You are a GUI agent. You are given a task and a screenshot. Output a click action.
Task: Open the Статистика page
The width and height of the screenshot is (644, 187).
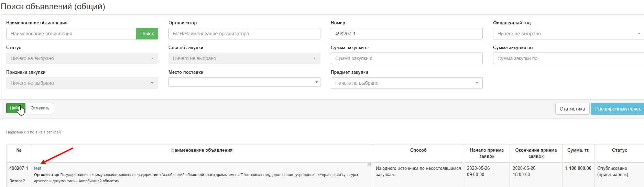[572, 109]
